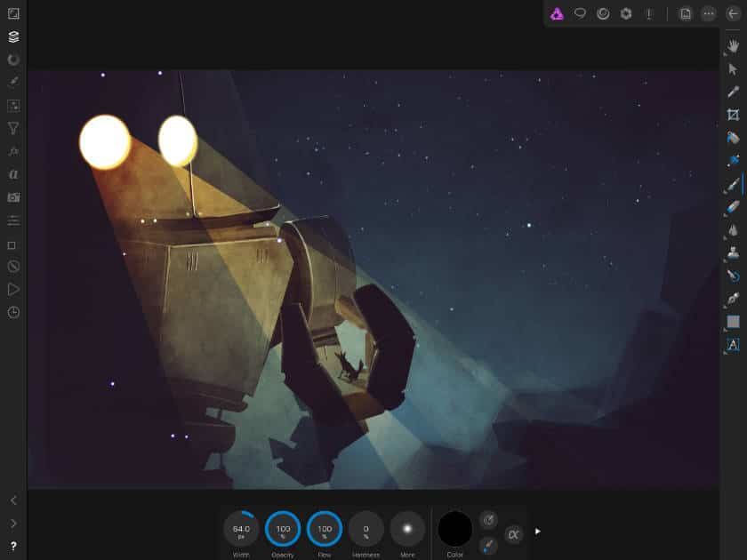Toggle the pressure sensitivity option
This screenshot has width=747, height=560.
coord(488,519)
